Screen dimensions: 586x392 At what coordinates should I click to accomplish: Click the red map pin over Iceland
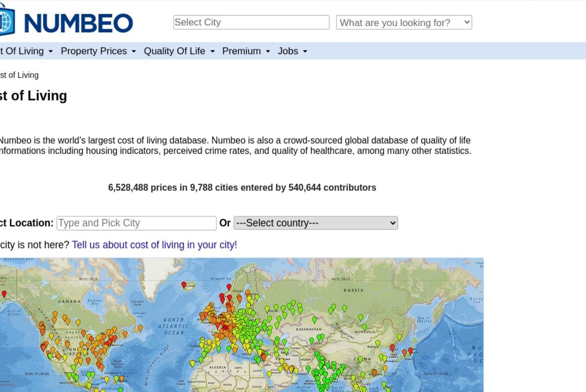[184, 285]
